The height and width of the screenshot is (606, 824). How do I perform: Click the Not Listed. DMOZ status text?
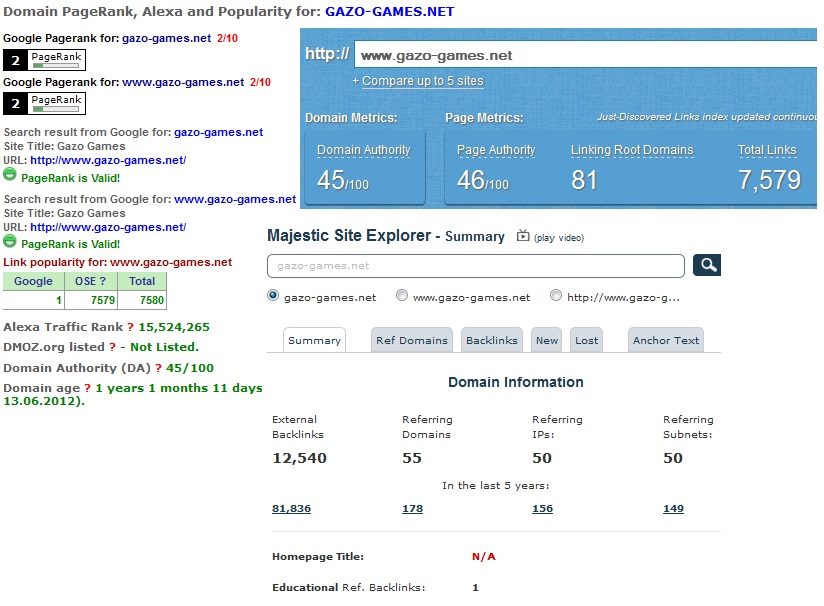pyautogui.click(x=164, y=347)
